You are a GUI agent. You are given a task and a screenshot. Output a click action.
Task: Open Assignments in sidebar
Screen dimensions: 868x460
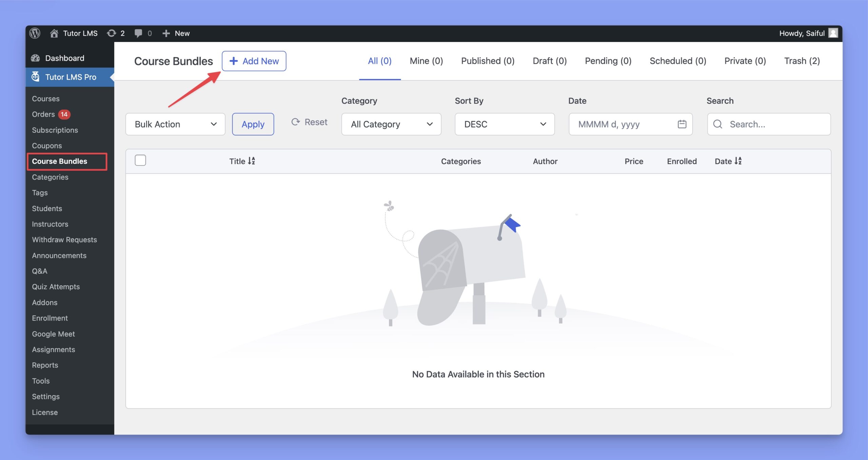[x=54, y=349]
